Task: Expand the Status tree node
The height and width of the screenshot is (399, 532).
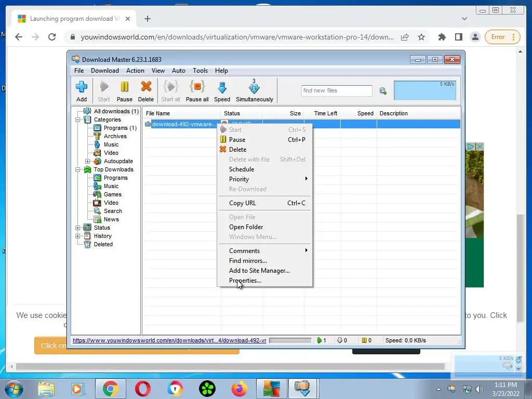Action: pos(78,228)
